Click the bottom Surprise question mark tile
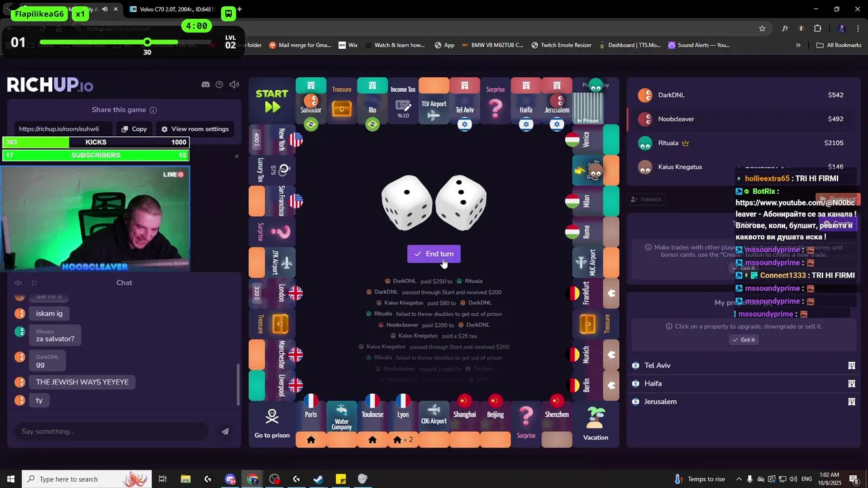 click(x=526, y=424)
